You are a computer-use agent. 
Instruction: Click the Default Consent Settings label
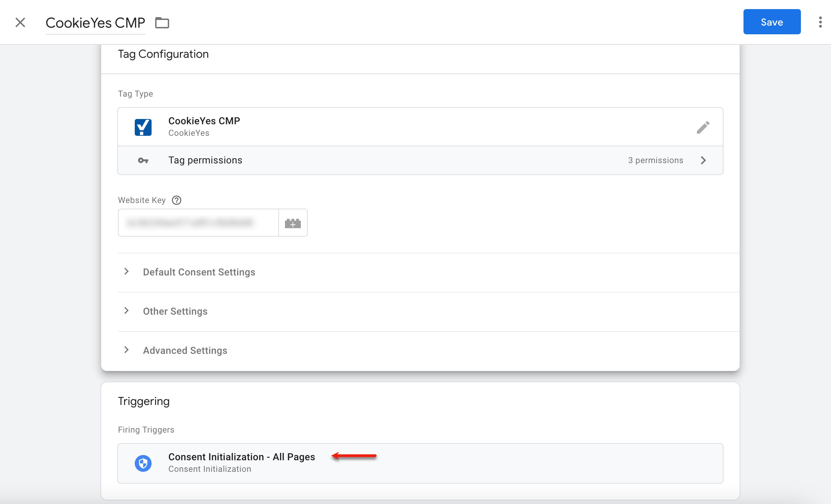coord(199,272)
